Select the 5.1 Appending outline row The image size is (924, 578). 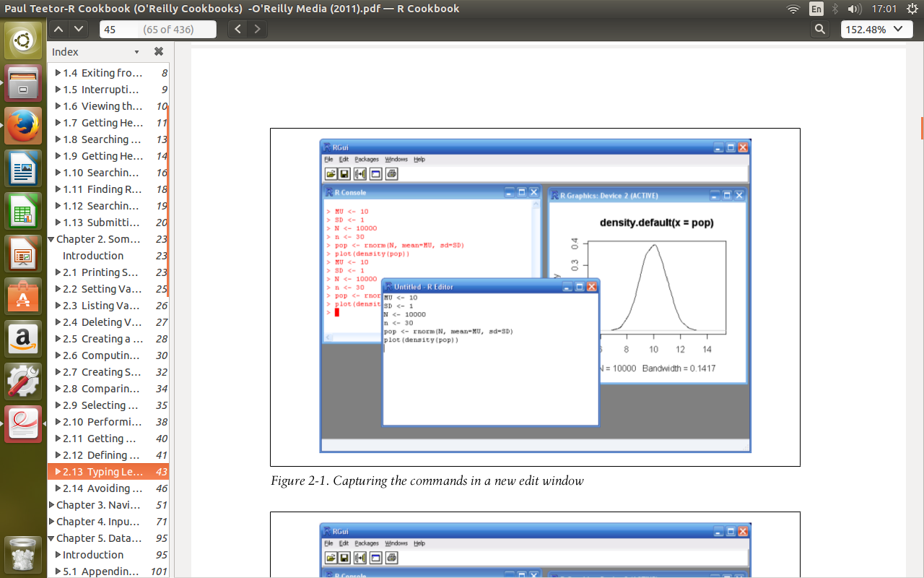(x=108, y=571)
